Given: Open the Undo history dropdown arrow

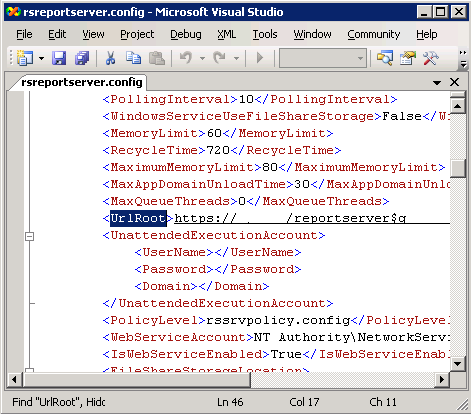Looking at the screenshot, I should click(x=202, y=58).
